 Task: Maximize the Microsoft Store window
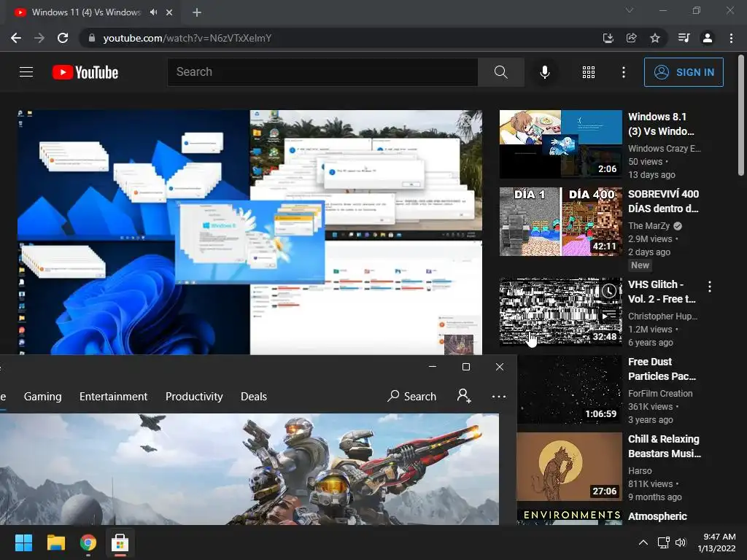(x=466, y=367)
